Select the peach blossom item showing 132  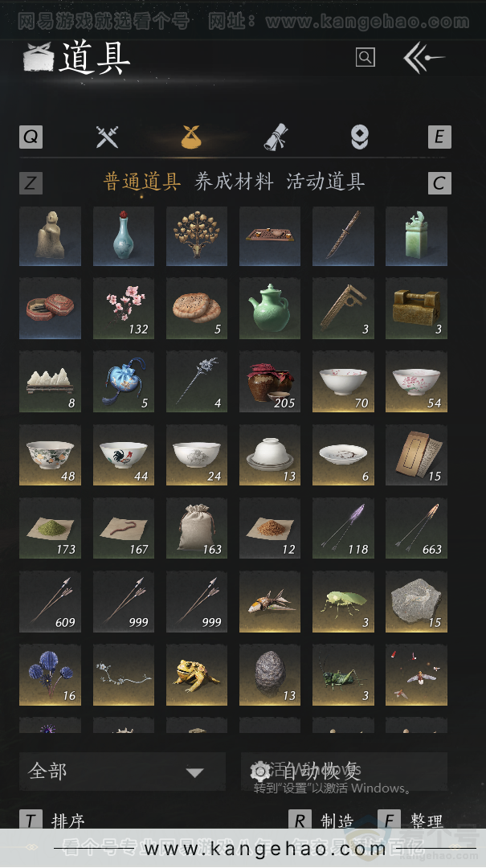124,309
